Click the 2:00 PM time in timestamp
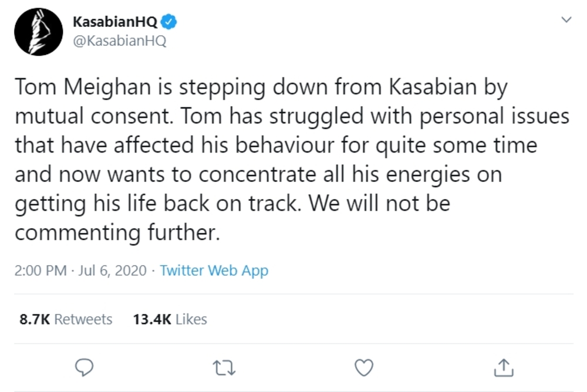This screenshot has width=587, height=392. pyautogui.click(x=39, y=271)
